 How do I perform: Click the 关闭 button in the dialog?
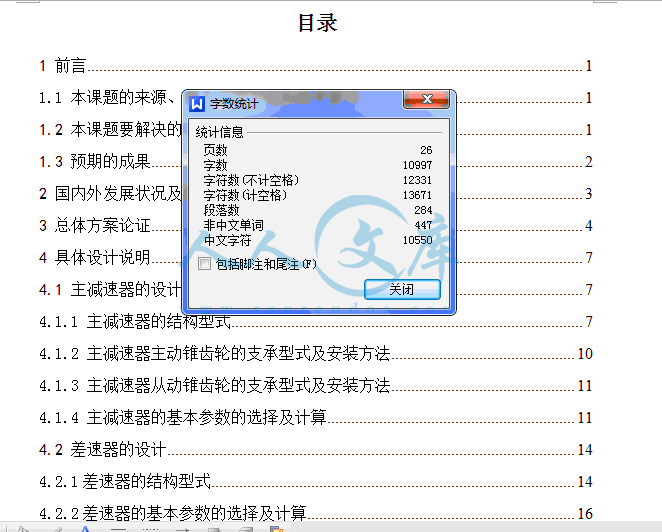coord(402,289)
